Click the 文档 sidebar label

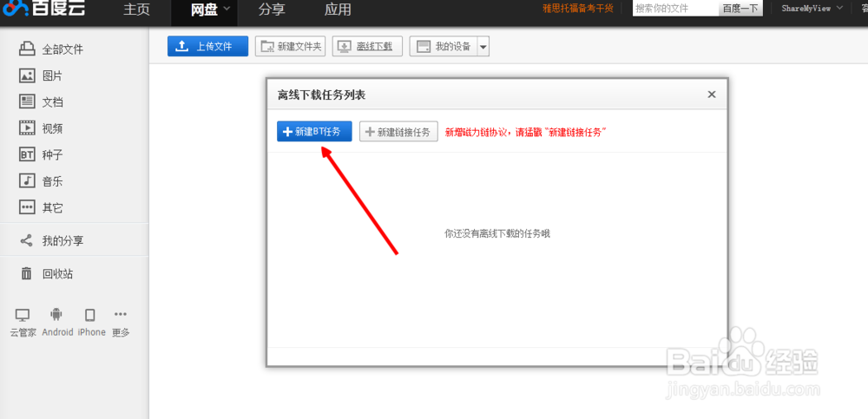pyautogui.click(x=53, y=101)
